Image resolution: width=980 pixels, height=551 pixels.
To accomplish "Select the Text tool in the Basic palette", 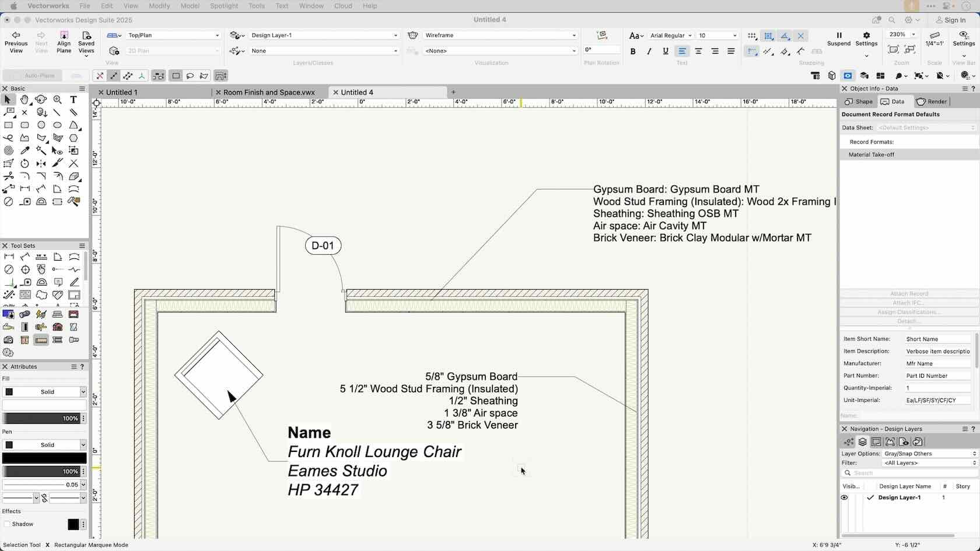I will pos(73,100).
